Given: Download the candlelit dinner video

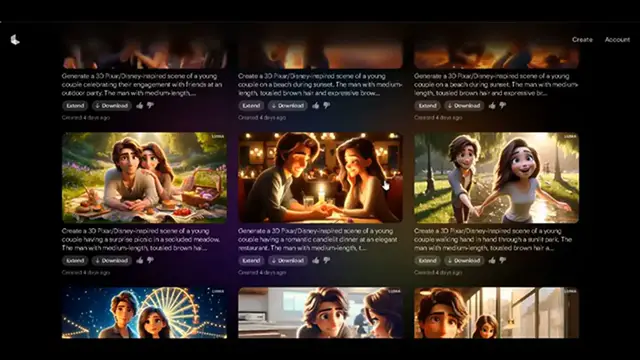Looking at the screenshot, I should [288, 260].
